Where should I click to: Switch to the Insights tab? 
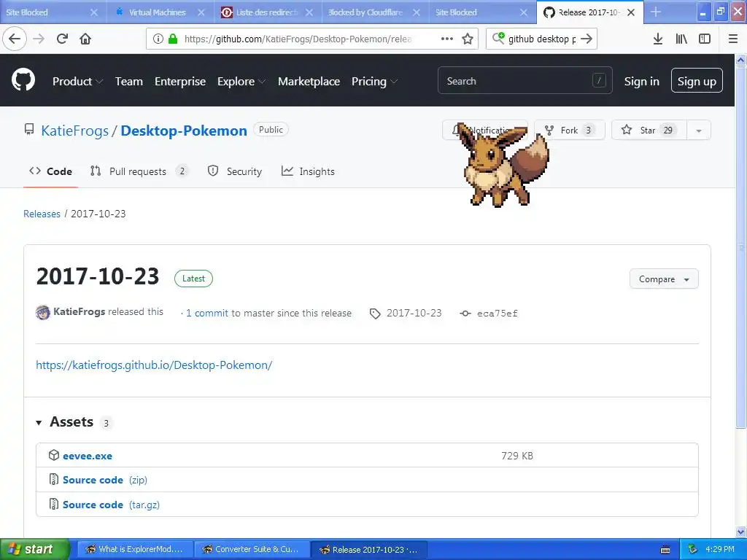(x=308, y=171)
